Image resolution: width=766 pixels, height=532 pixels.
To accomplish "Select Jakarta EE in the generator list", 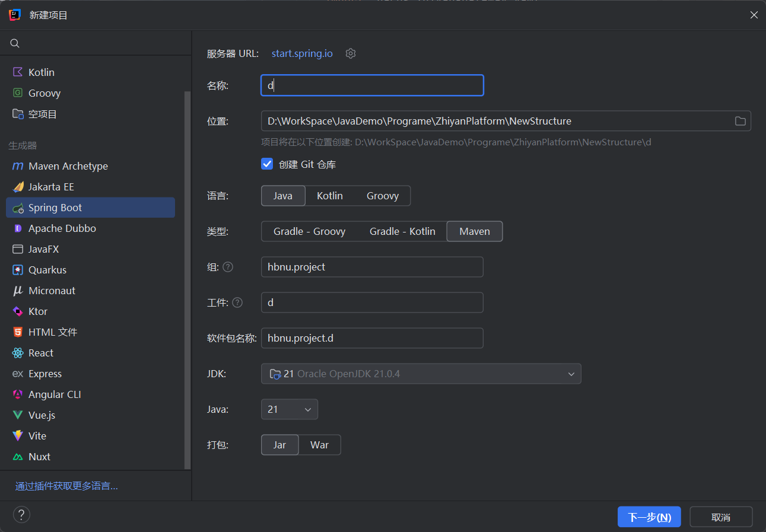I will pyautogui.click(x=51, y=187).
